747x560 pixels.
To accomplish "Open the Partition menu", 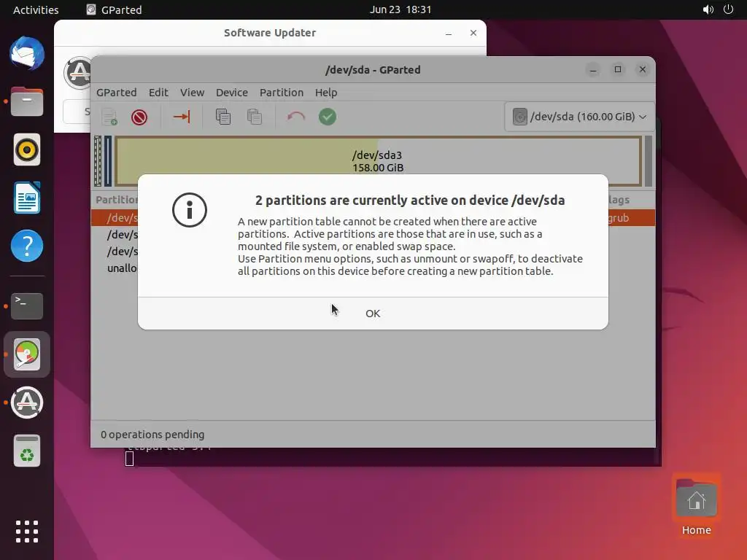I will point(281,93).
